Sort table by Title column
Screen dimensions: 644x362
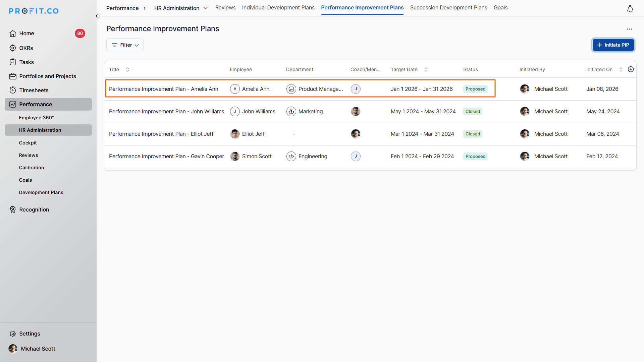pos(127,69)
